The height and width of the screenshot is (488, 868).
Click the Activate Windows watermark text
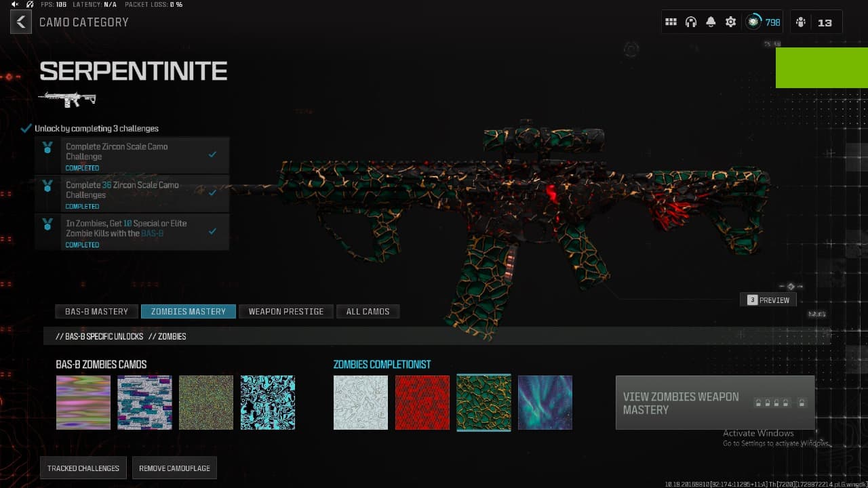(x=758, y=433)
